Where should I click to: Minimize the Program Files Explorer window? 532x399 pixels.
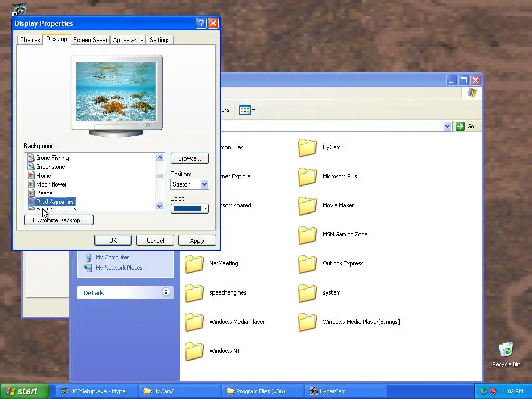click(x=451, y=81)
